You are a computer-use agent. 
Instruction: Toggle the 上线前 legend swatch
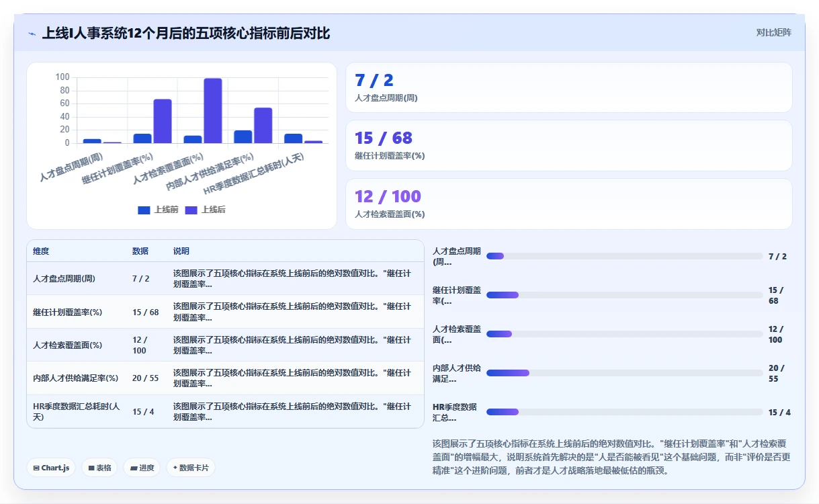144,210
